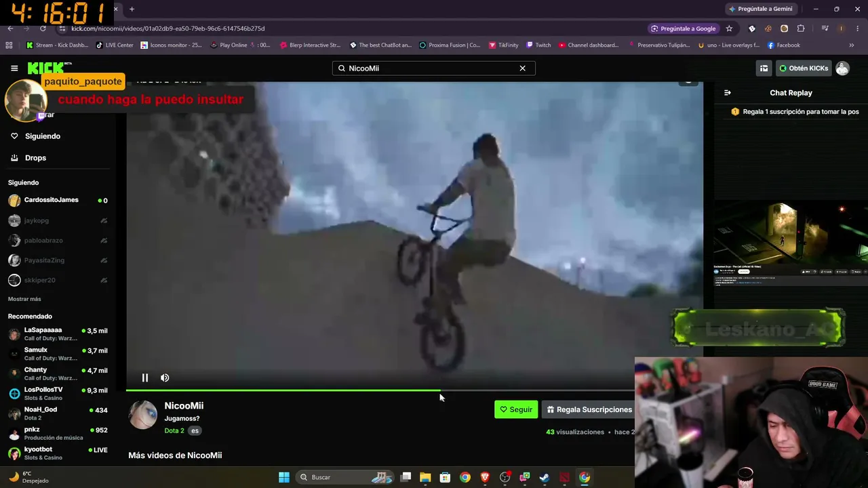The width and height of the screenshot is (868, 488).
Task: Click the Chat Replay heading
Action: click(791, 93)
